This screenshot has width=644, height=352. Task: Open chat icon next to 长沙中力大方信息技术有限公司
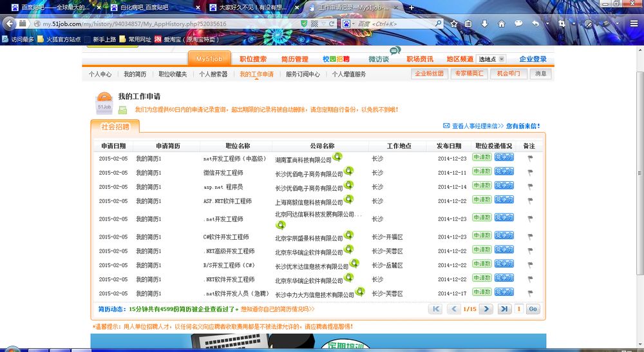point(360,291)
